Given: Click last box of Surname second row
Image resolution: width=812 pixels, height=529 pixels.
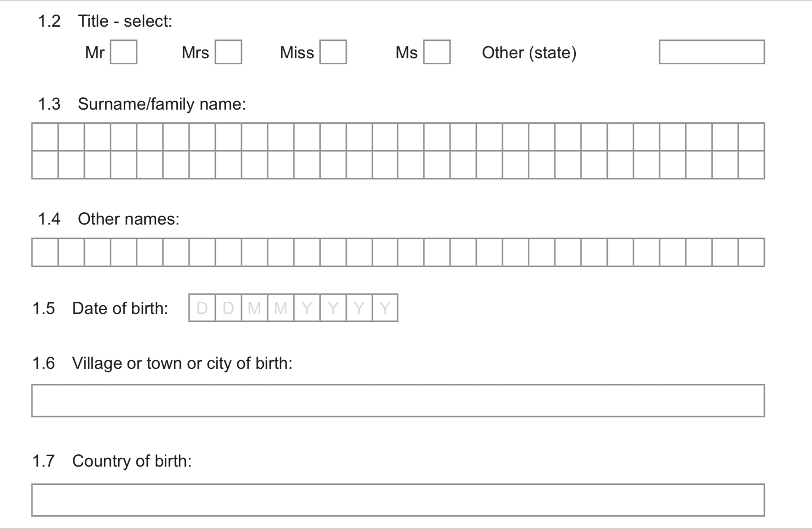Looking at the screenshot, I should click(751, 165).
